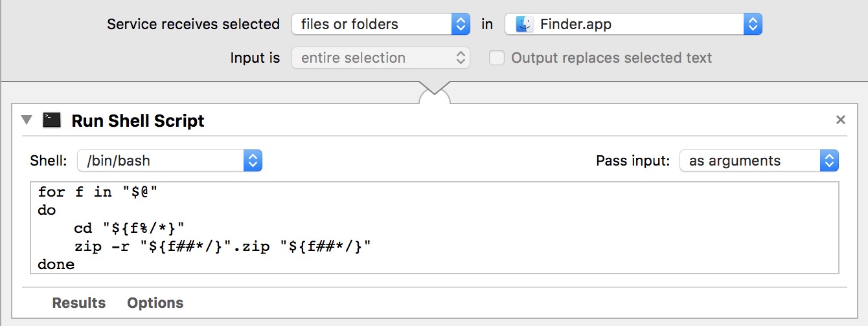Viewport: 868px width, 326px height.
Task: Collapse the Run Shell Script action triangle
Action: [27, 120]
